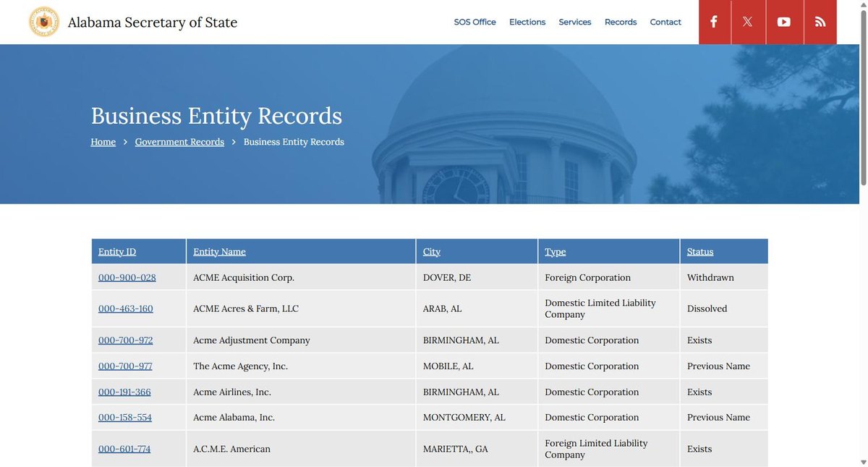Select the 'MARIETTA,, GA' city cell
The width and height of the screenshot is (868, 467).
[477, 449]
